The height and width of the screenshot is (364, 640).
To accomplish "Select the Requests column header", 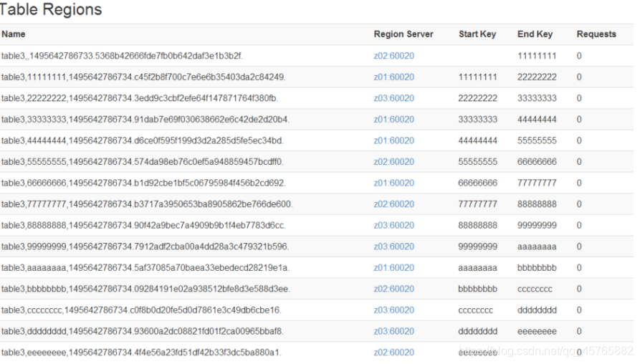I will 596,34.
